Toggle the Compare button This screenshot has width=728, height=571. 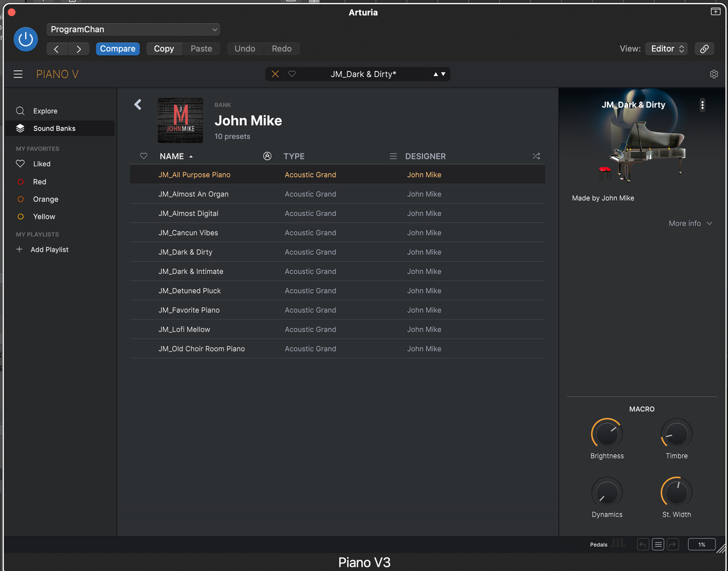tap(117, 49)
